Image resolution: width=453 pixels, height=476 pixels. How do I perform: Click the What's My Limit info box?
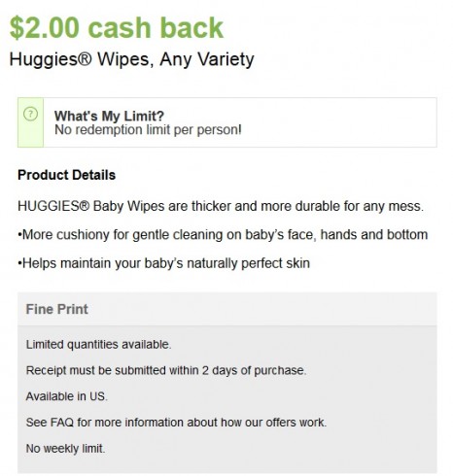click(227, 122)
